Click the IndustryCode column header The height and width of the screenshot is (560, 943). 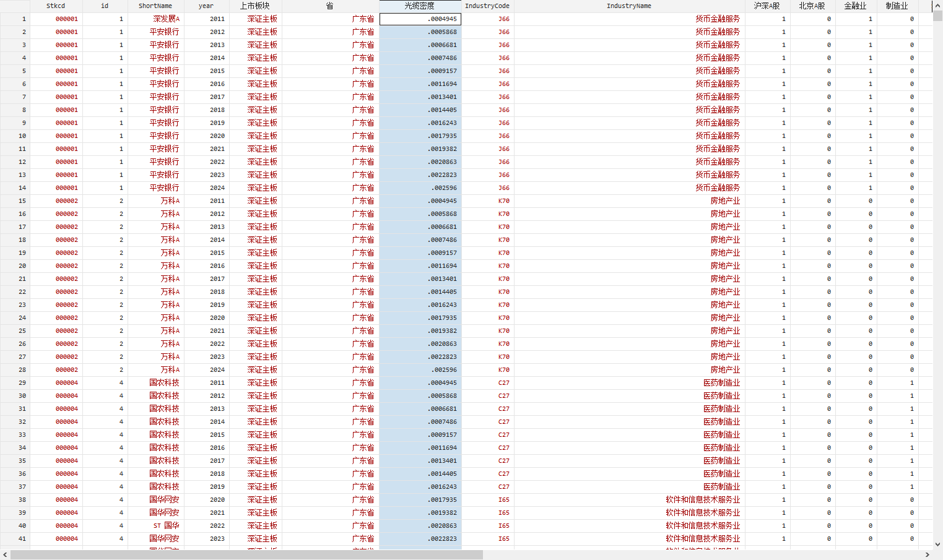click(487, 6)
